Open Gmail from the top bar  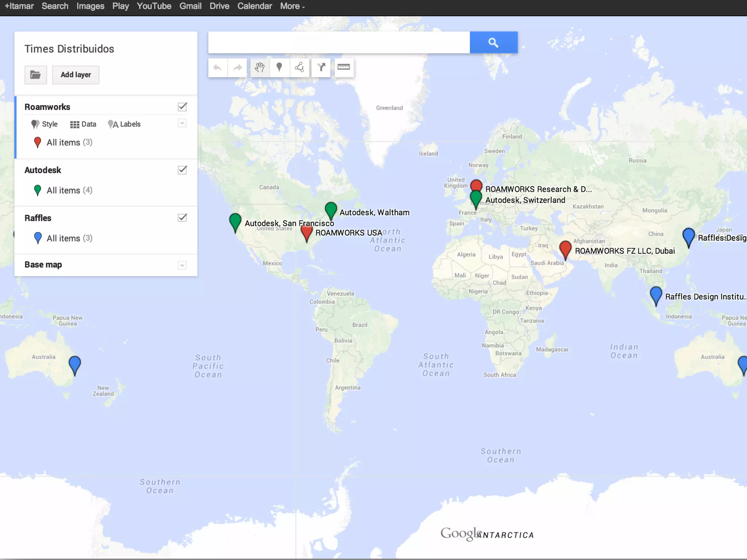coord(190,6)
